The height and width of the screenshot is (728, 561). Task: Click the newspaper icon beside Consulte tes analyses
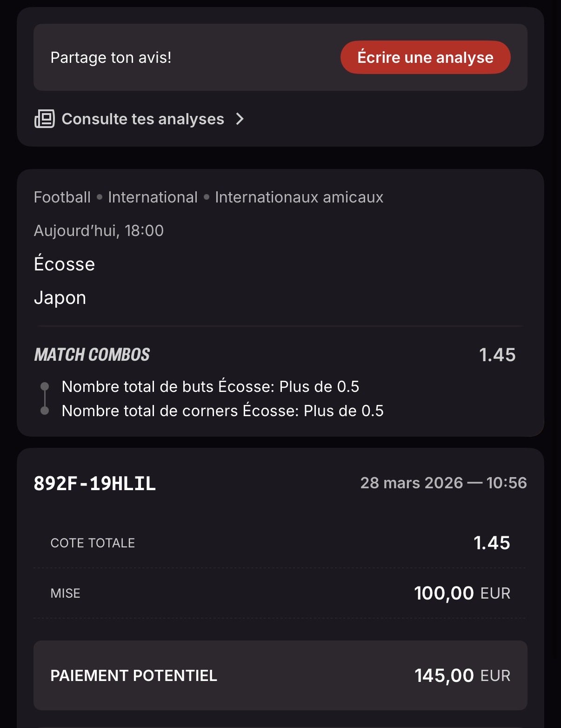pyautogui.click(x=45, y=119)
